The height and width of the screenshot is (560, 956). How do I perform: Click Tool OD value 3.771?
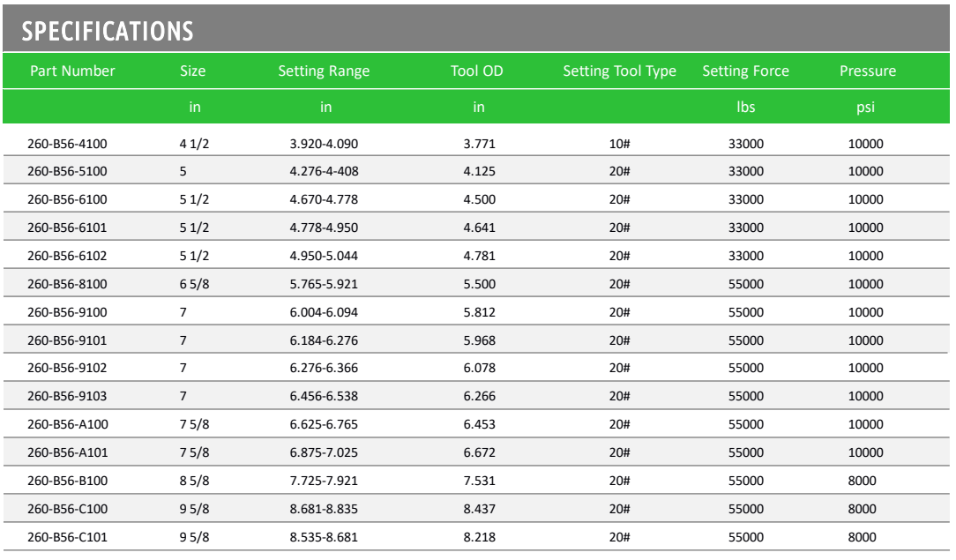pyautogui.click(x=479, y=144)
